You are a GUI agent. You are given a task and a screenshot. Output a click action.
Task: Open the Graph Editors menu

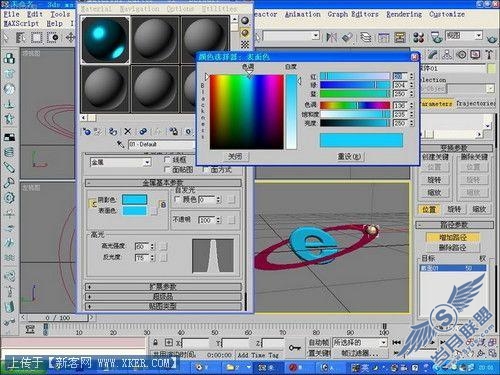[353, 14]
